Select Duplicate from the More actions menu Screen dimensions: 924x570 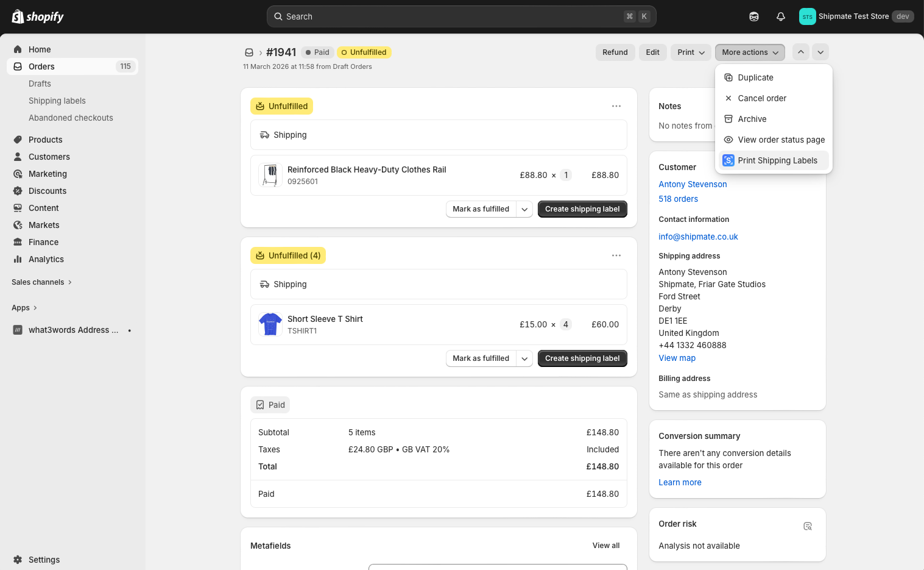[x=755, y=77]
